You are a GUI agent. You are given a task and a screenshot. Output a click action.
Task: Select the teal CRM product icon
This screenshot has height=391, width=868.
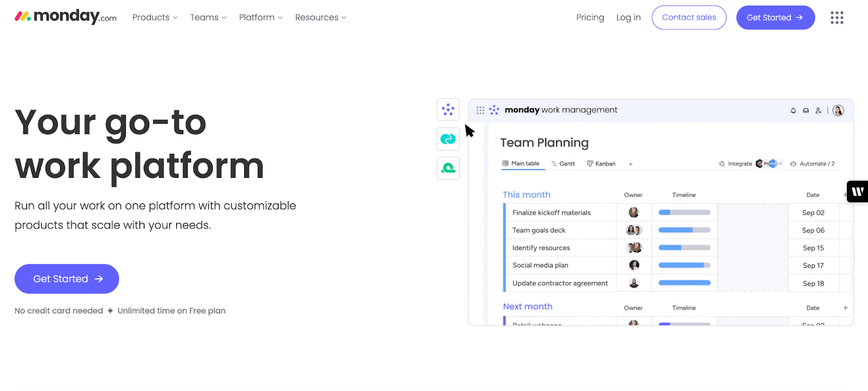point(448,139)
